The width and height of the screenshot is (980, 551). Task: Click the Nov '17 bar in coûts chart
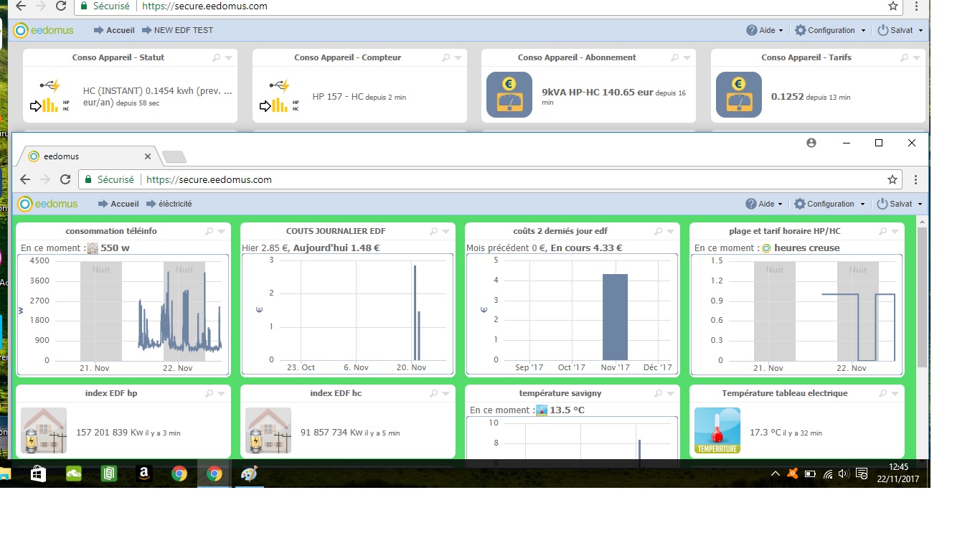(615, 316)
